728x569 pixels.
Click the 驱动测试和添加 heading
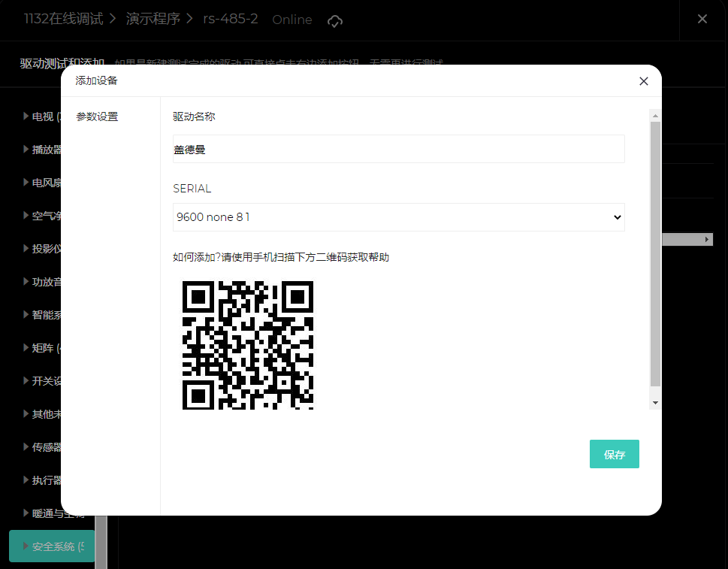tap(62, 63)
